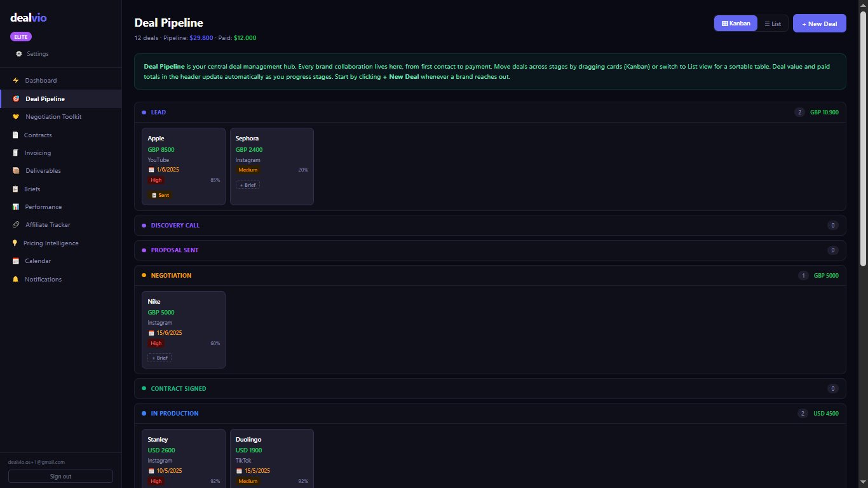
Task: Click the Sign out button
Action: [x=60, y=477]
